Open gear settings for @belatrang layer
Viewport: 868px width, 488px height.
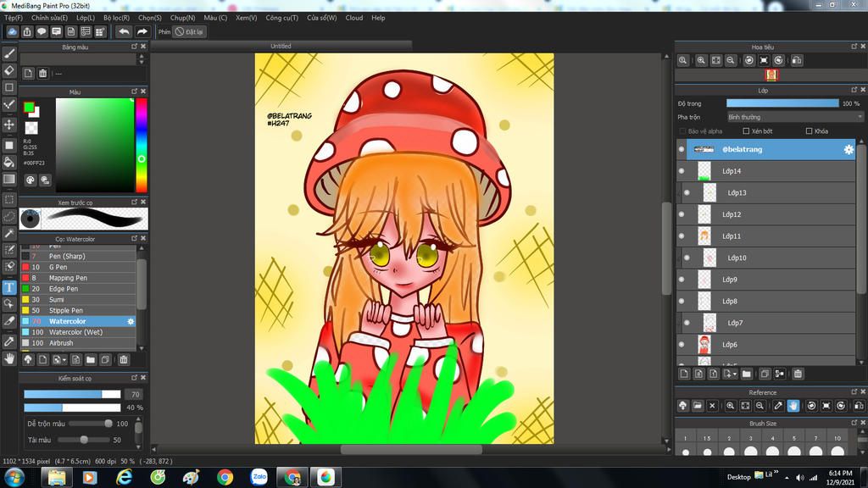[x=848, y=149]
